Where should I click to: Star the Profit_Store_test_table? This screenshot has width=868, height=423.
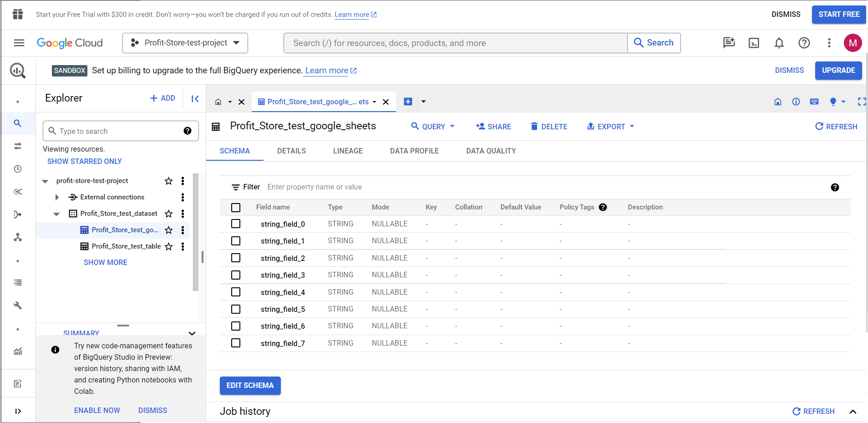point(168,246)
